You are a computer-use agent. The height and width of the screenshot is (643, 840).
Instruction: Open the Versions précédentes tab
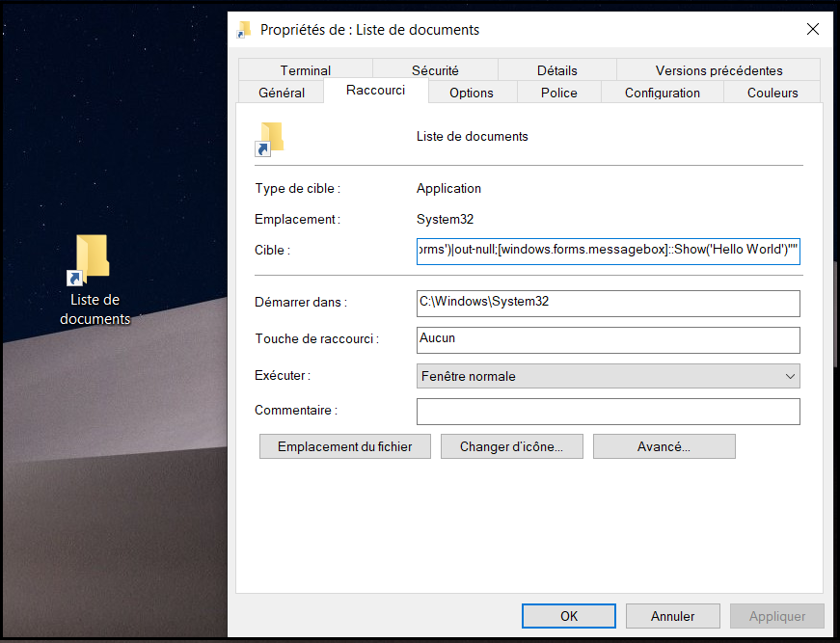[718, 70]
